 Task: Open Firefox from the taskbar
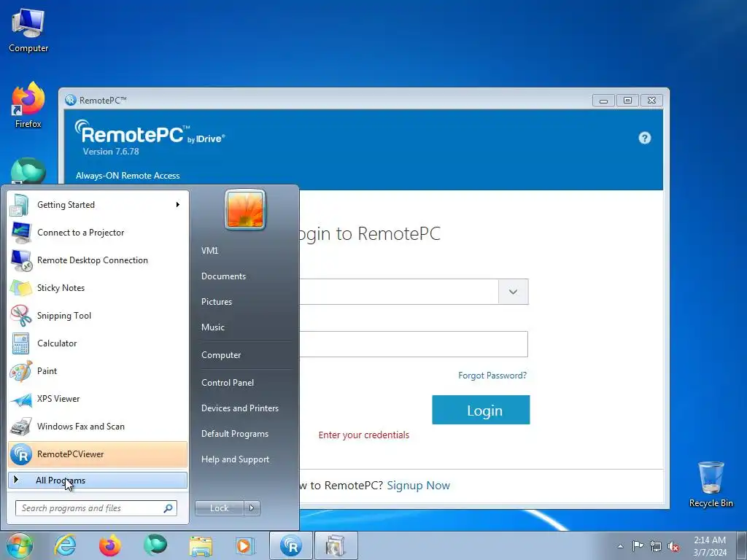[109, 545]
